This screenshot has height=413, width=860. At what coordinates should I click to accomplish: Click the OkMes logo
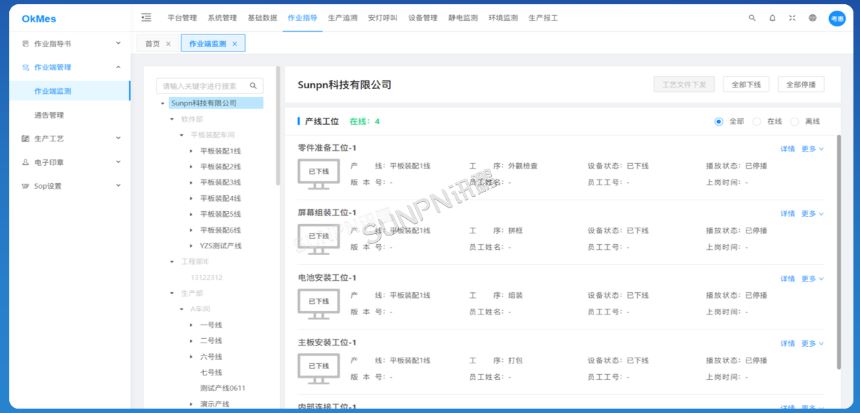pyautogui.click(x=39, y=19)
